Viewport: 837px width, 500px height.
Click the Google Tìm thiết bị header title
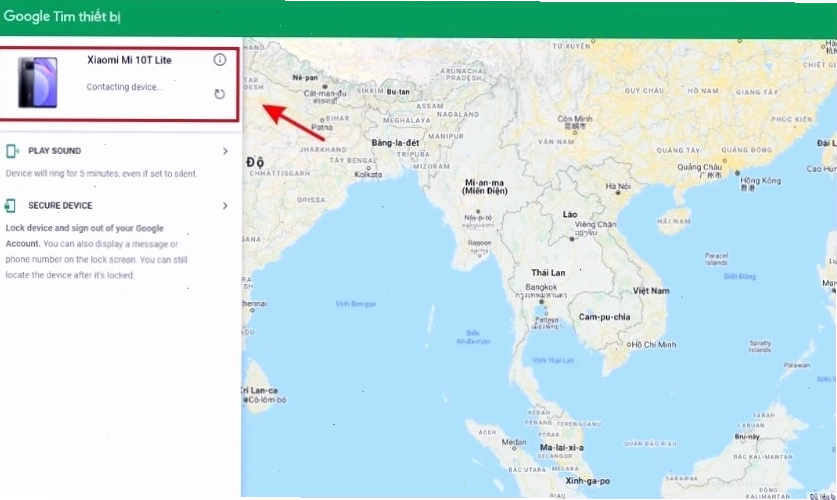(62, 17)
